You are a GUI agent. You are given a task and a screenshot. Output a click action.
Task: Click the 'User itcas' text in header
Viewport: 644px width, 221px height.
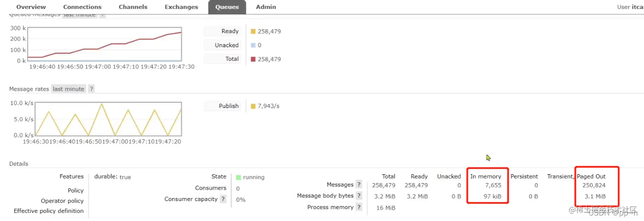click(x=630, y=7)
